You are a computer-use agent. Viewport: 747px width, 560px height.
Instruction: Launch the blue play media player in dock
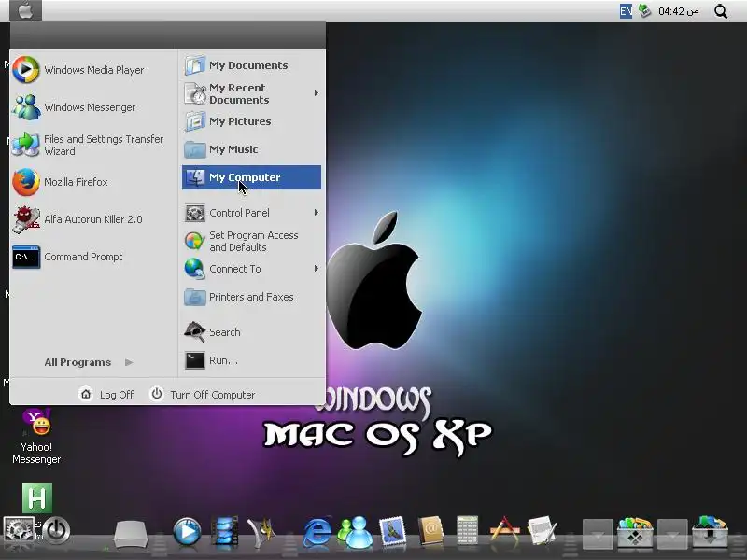[x=187, y=531]
